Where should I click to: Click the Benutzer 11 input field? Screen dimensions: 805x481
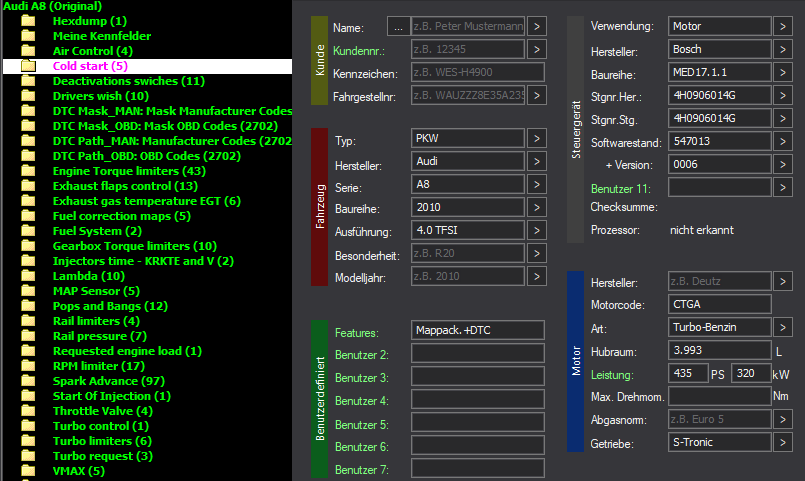(720, 187)
